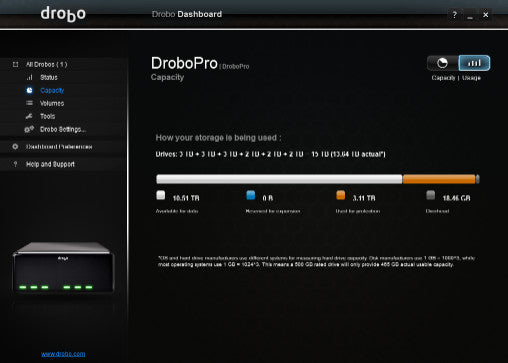
Task: Switch to pie chart Capacity view
Action: pos(443,63)
